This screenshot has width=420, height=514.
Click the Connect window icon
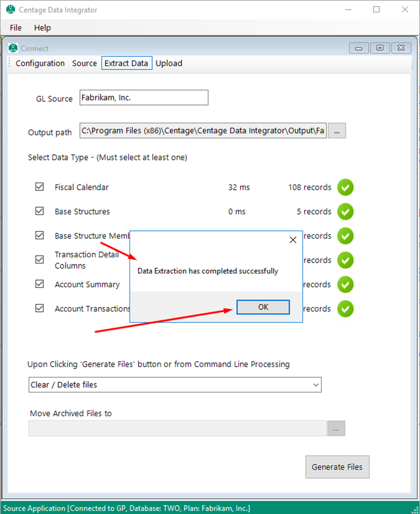click(13, 48)
